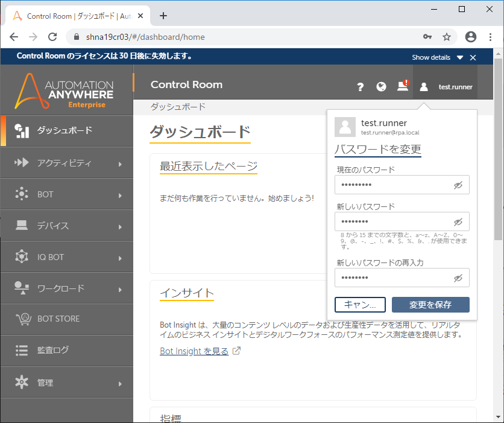This screenshot has height=423, width=504.
Task: Click the globe language icon
Action: point(381,86)
